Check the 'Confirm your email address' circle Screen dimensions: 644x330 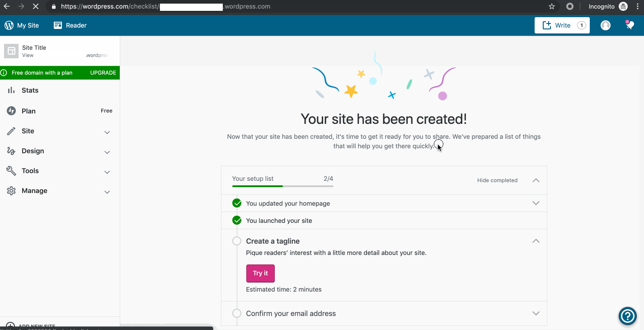coord(237,313)
